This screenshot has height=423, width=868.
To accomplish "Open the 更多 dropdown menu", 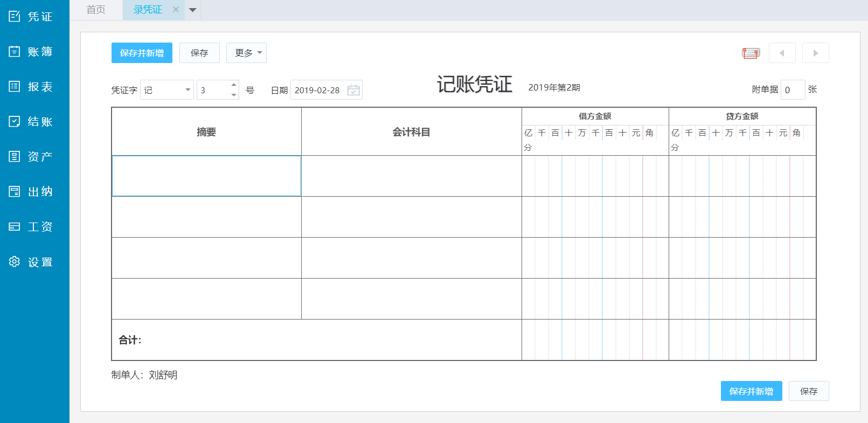I will [246, 53].
